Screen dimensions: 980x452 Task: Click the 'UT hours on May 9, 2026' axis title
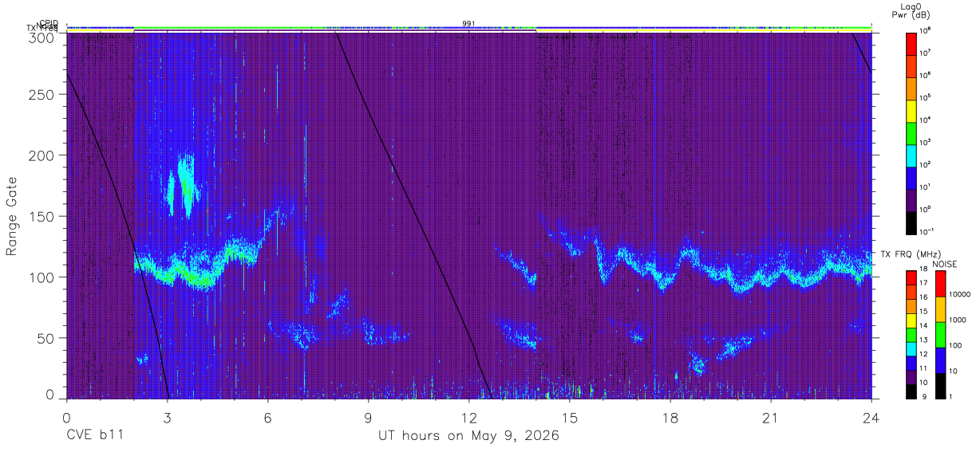468,436
